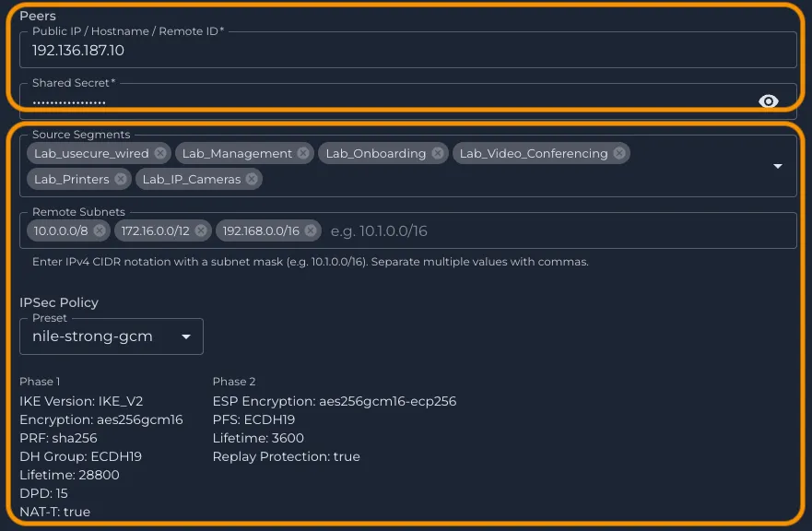The height and width of the screenshot is (531, 812).
Task: Click the 172.16.0.0/12 subnet chip text
Action: (156, 231)
